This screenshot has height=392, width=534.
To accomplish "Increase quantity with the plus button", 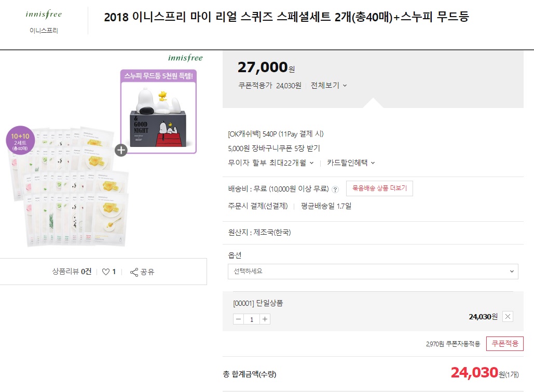I will tap(265, 319).
